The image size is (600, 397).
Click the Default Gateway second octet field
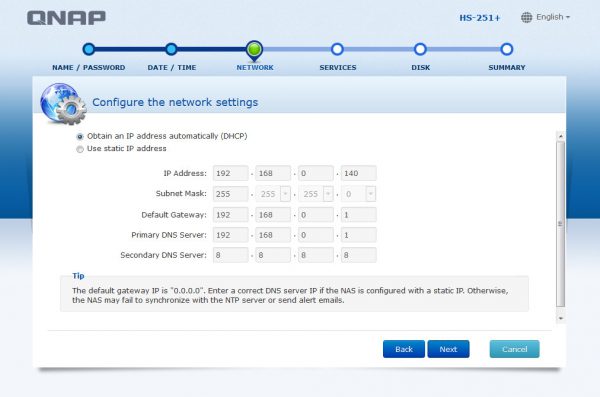click(273, 215)
